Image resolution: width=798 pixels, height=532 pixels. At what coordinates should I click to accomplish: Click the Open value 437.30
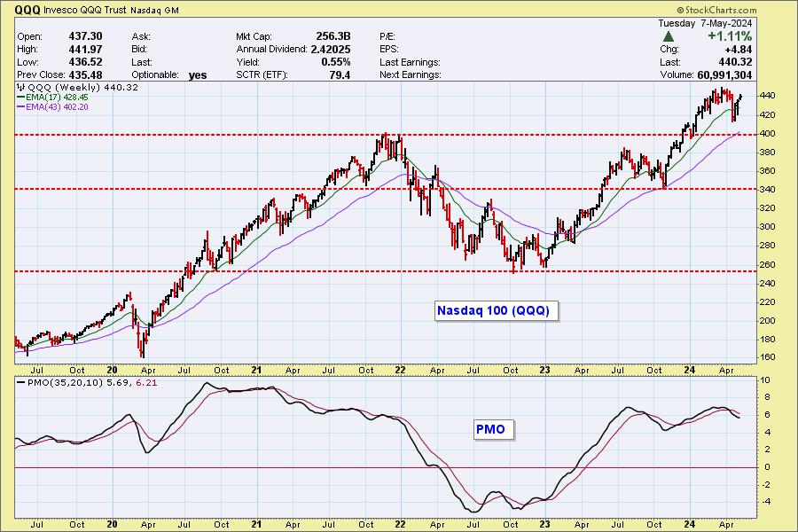coord(85,36)
